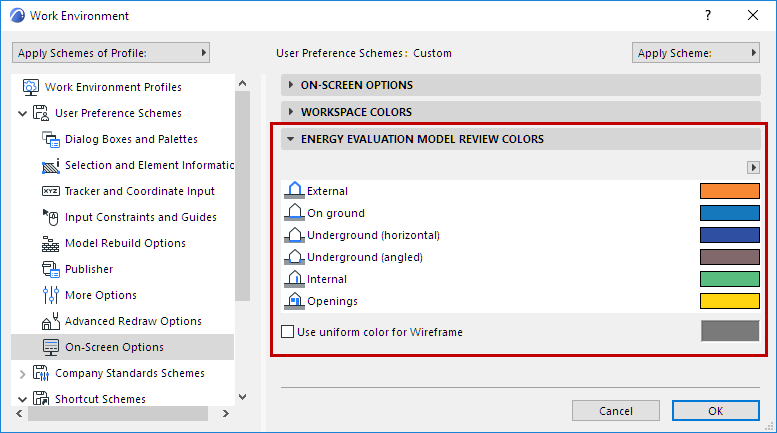The image size is (777, 433).
Task: Expand the Workspace Colors panel
Action: click(x=291, y=112)
